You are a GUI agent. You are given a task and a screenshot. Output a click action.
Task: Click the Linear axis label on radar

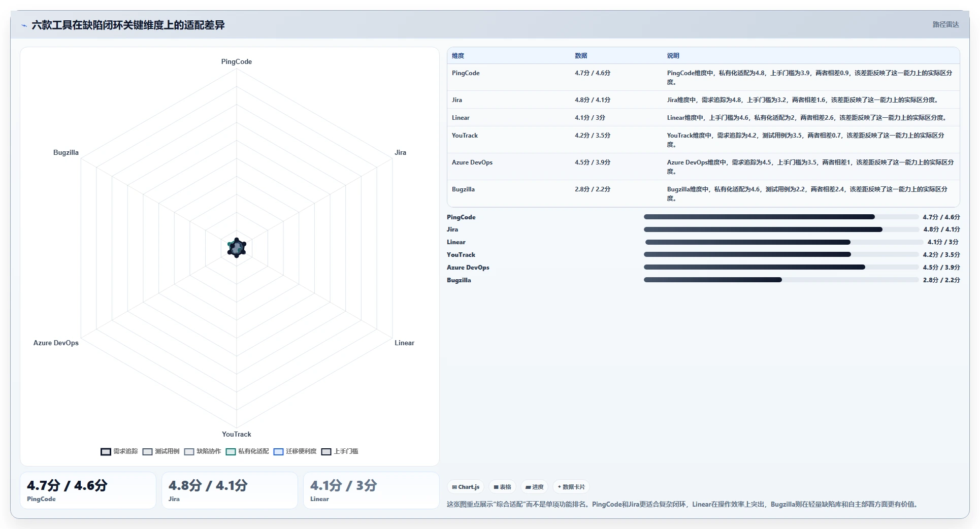405,343
